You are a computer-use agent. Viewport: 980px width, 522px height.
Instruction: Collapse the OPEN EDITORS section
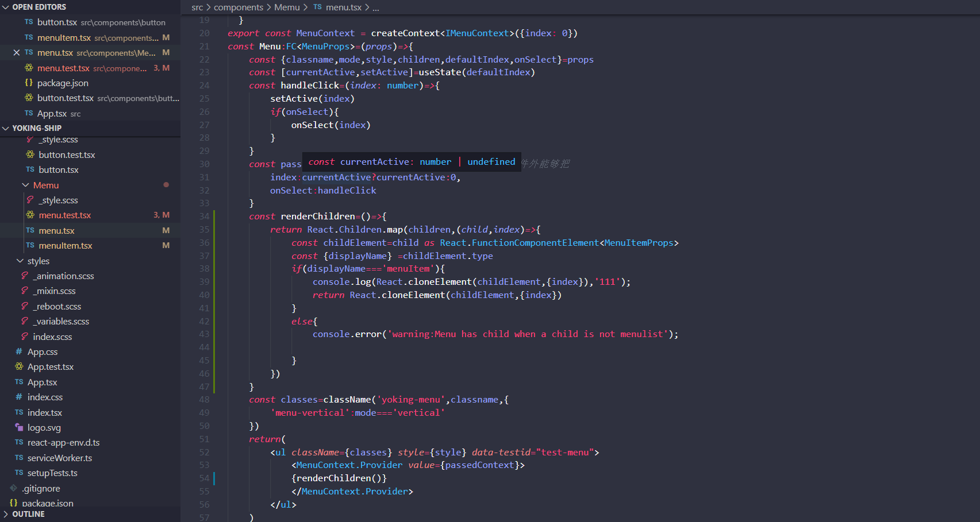(x=6, y=7)
